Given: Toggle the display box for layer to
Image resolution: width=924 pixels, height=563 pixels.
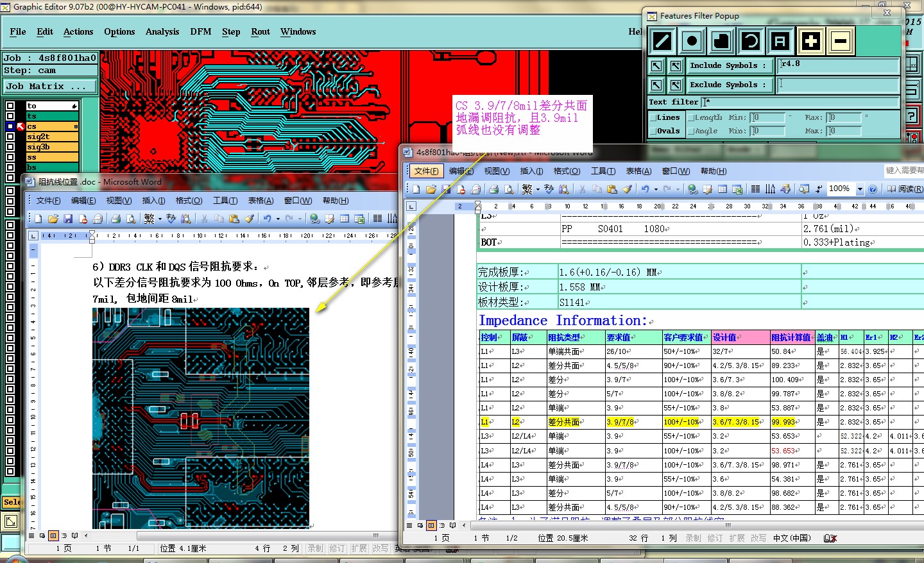Looking at the screenshot, I should (x=10, y=106).
